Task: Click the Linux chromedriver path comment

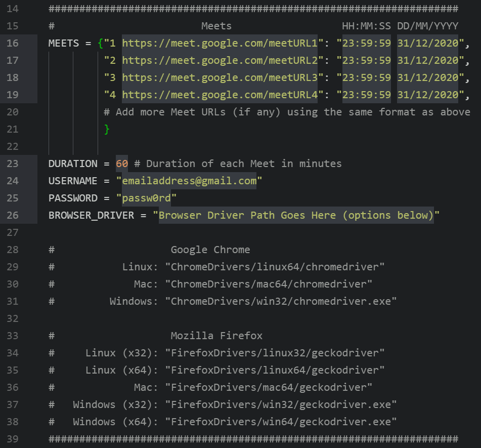Action: pyautogui.click(x=277, y=267)
